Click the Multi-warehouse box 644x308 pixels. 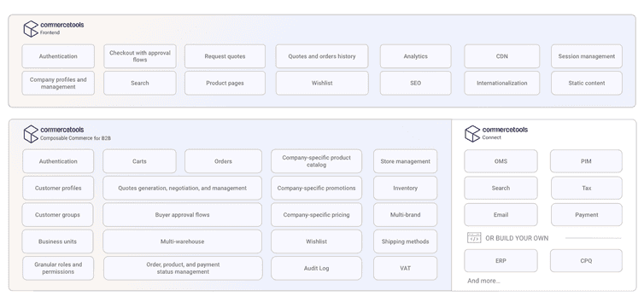[x=183, y=241]
